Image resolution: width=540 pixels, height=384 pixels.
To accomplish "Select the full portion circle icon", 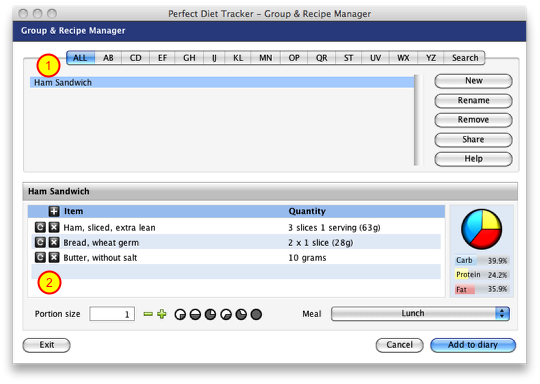I will tap(256, 314).
